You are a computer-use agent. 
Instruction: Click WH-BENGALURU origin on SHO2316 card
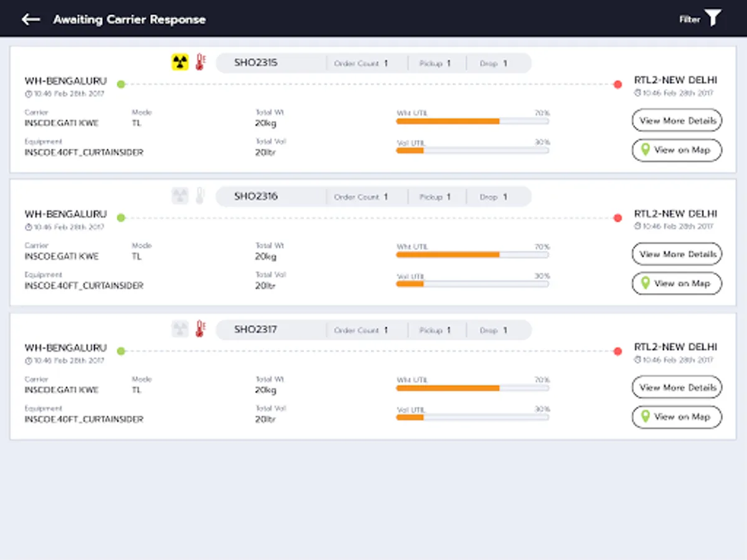pos(65,214)
